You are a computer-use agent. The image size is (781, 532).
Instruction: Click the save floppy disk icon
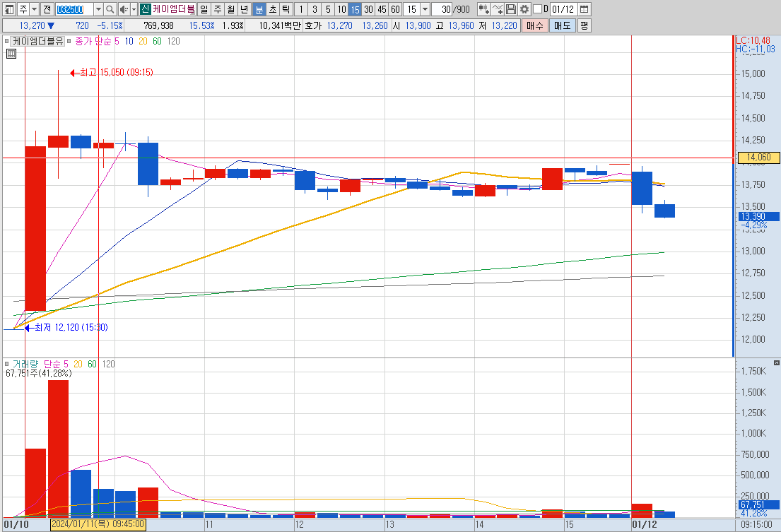pos(510,9)
